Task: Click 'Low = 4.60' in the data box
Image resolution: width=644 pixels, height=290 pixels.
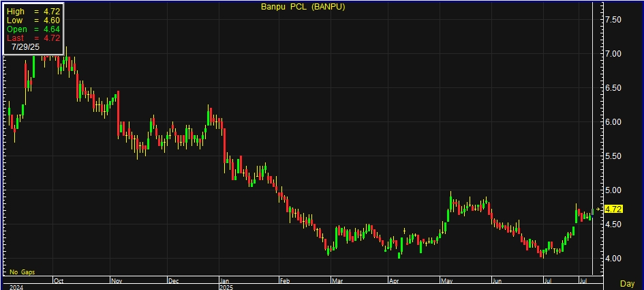Action: [x=33, y=20]
